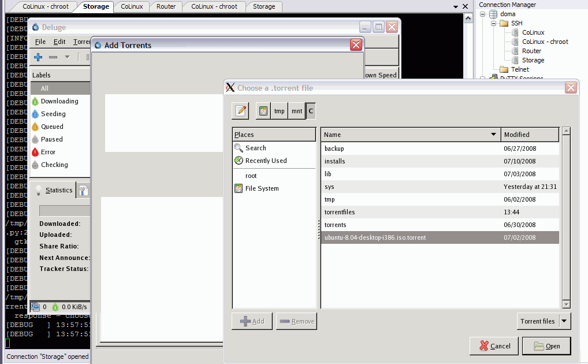Screen dimensions: 588x364
Task: Sort files by Name column header
Action: 411,135
